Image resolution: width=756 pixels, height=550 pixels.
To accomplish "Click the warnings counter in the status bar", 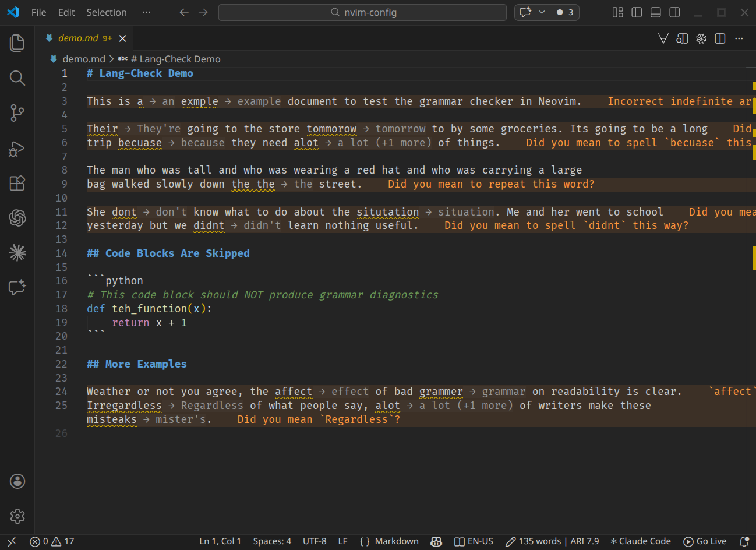I will tap(64, 541).
